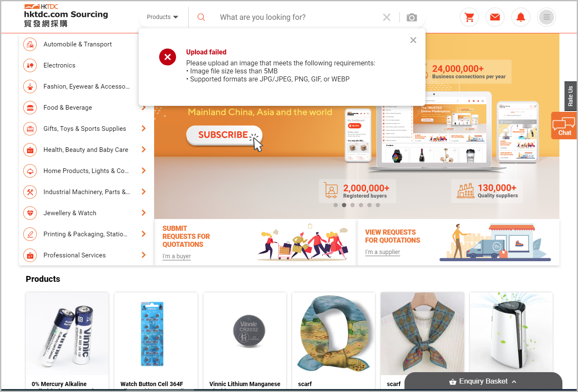Expand the Industrial Machinery, Parts arrow
The width and height of the screenshot is (578, 392).
click(x=144, y=192)
